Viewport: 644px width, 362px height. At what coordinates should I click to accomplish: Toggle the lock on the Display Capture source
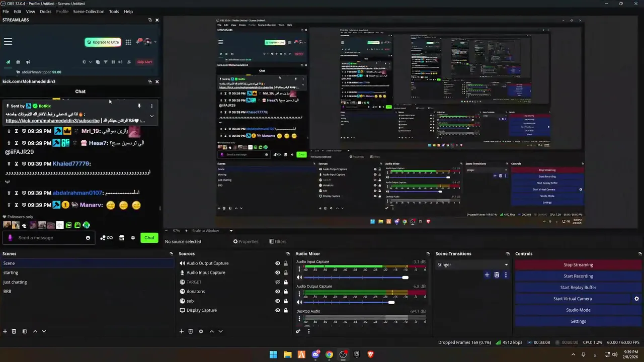(286, 310)
